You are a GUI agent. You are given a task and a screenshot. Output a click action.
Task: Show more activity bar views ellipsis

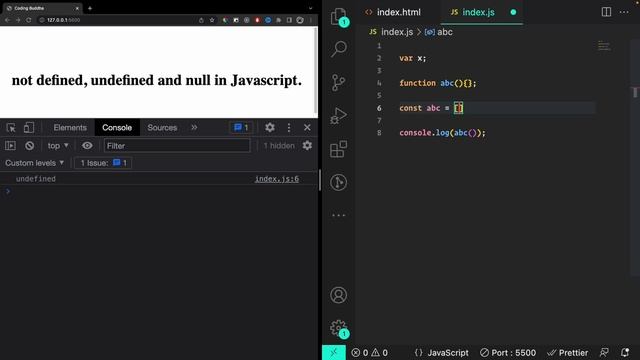338,215
